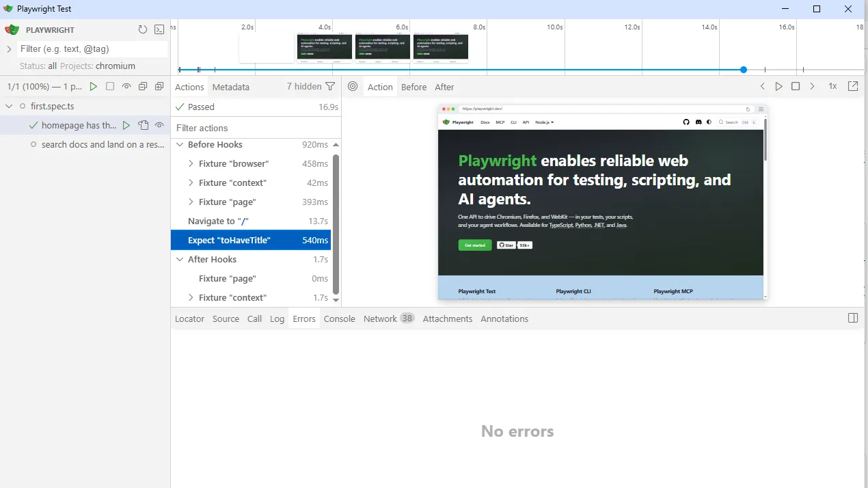This screenshot has height=488, width=868.
Task: Open the Log tab
Action: click(x=277, y=318)
